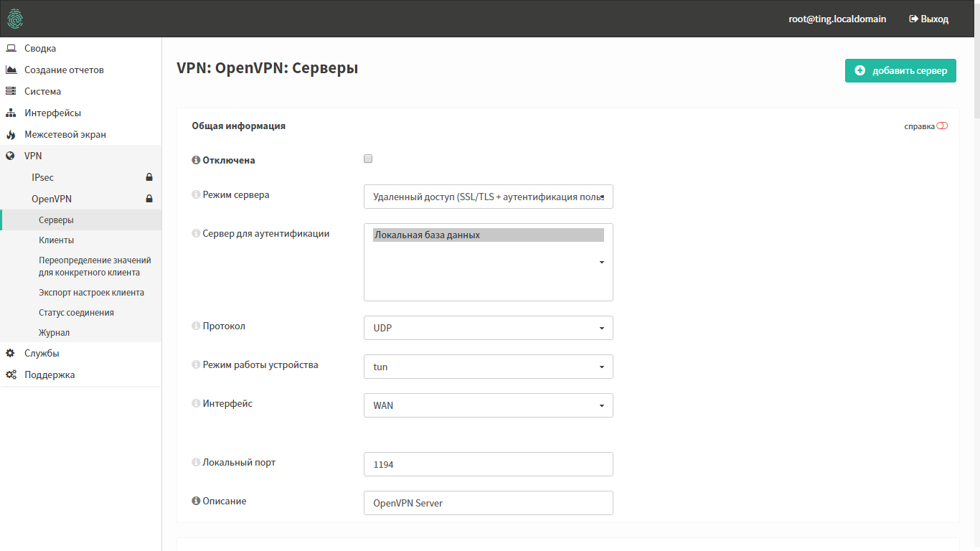
Task: Expand the Интерфейсы menu section
Action: [x=80, y=113]
